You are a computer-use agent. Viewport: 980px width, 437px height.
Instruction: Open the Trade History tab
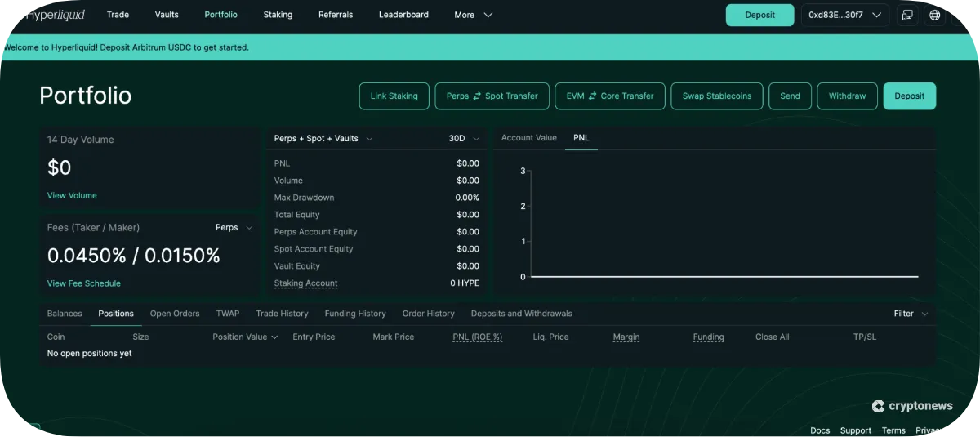tap(282, 314)
